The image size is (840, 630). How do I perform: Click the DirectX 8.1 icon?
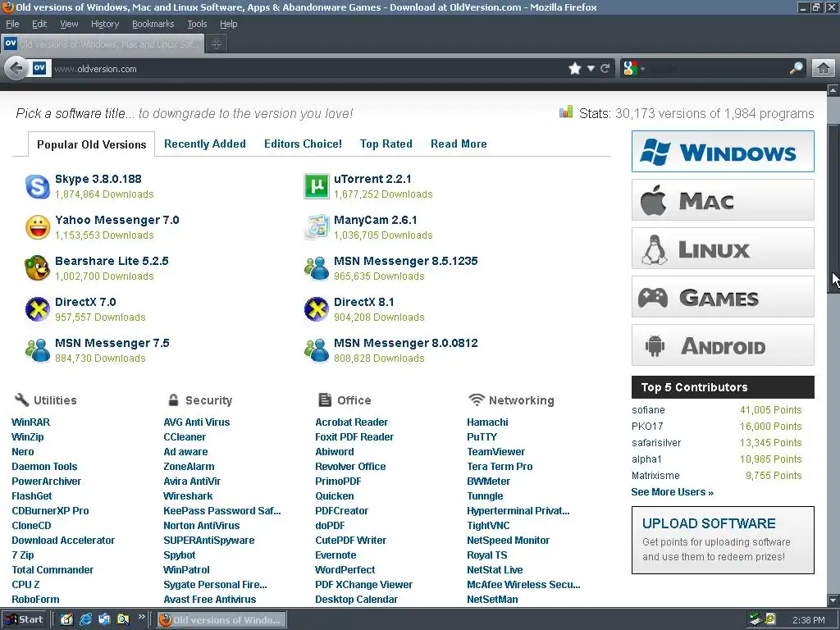[x=317, y=309]
